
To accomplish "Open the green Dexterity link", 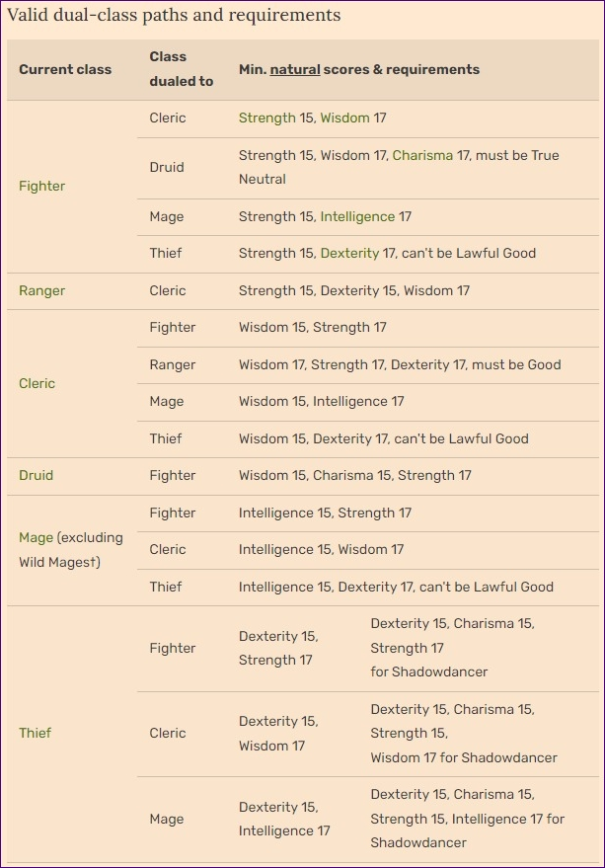I will (x=349, y=253).
